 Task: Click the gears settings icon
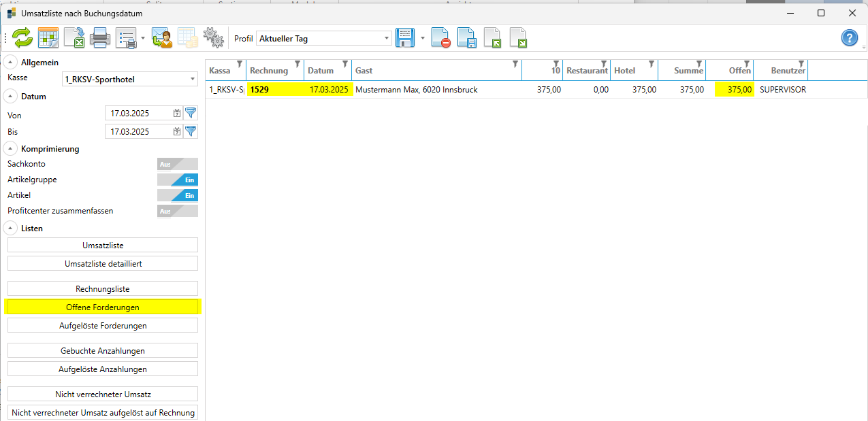click(214, 38)
